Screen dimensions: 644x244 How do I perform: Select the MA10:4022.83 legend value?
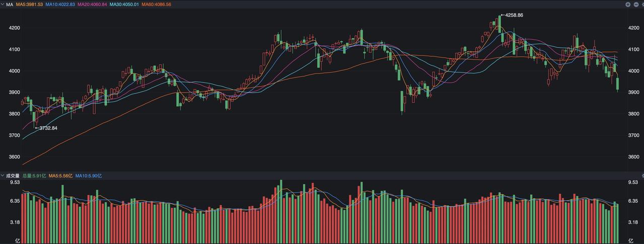click(x=60, y=4)
